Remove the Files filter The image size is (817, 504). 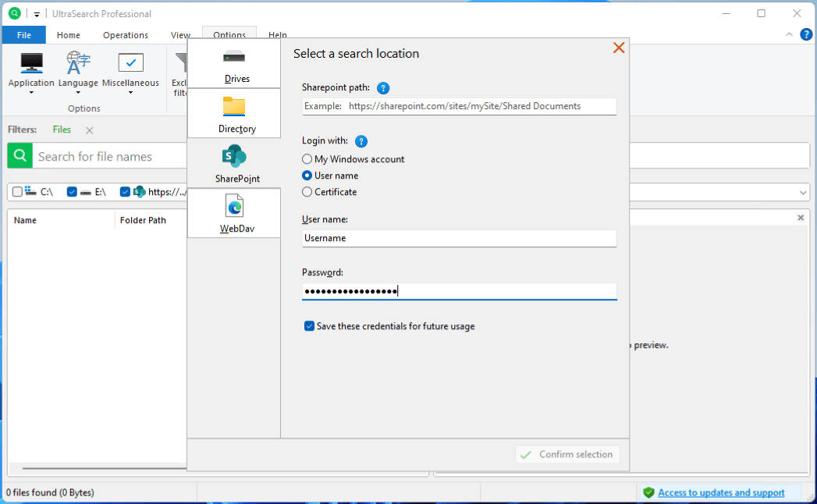[x=90, y=130]
